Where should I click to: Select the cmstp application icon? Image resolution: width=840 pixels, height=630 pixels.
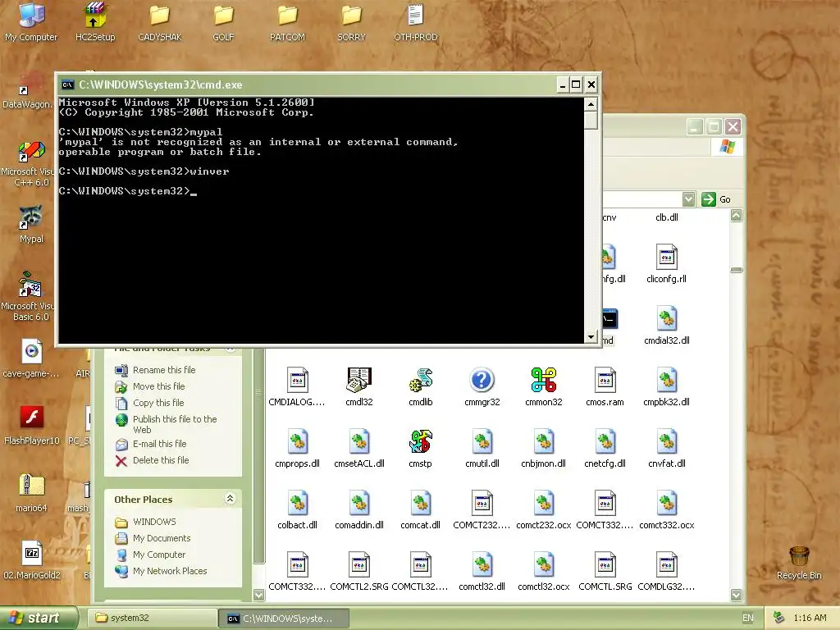(421, 442)
